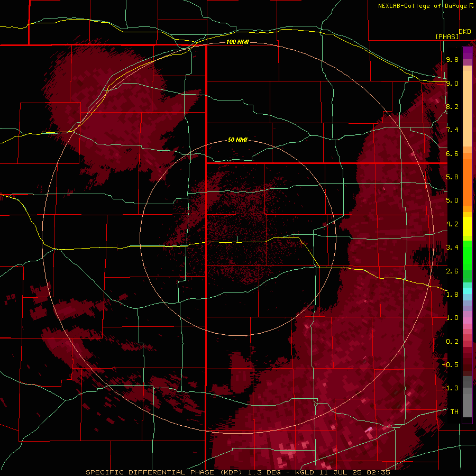
Task: Pick the yellow segment of the color bar
Action: (x=467, y=226)
